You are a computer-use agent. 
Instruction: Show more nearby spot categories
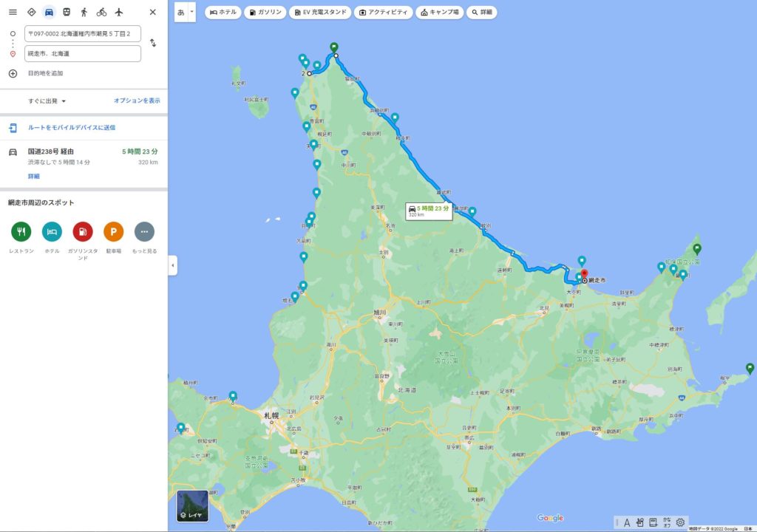click(x=144, y=231)
